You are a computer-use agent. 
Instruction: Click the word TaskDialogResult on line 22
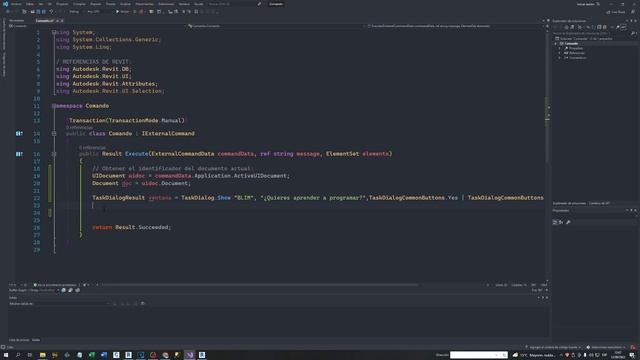pyautogui.click(x=118, y=198)
